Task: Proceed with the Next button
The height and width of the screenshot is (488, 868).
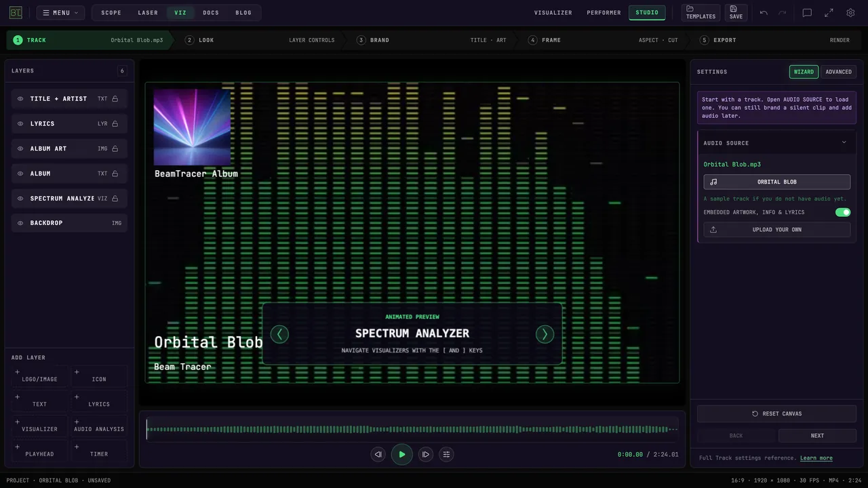Action: click(x=818, y=436)
